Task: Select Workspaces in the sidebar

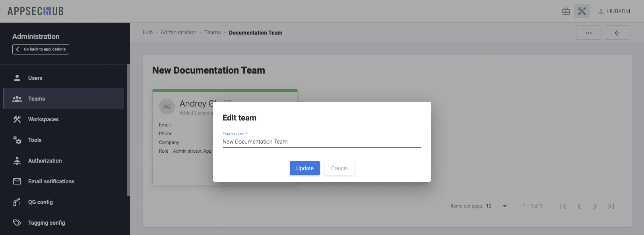Action: point(43,119)
